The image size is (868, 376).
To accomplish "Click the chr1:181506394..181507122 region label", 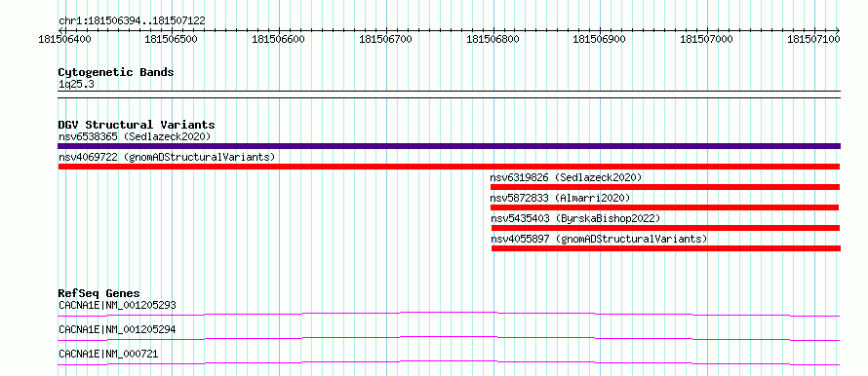I will [132, 21].
